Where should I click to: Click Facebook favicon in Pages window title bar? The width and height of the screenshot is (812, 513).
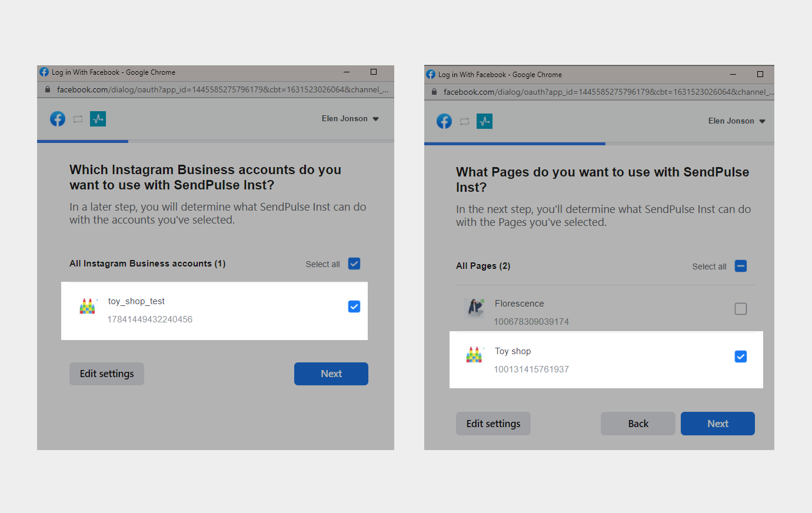(431, 74)
